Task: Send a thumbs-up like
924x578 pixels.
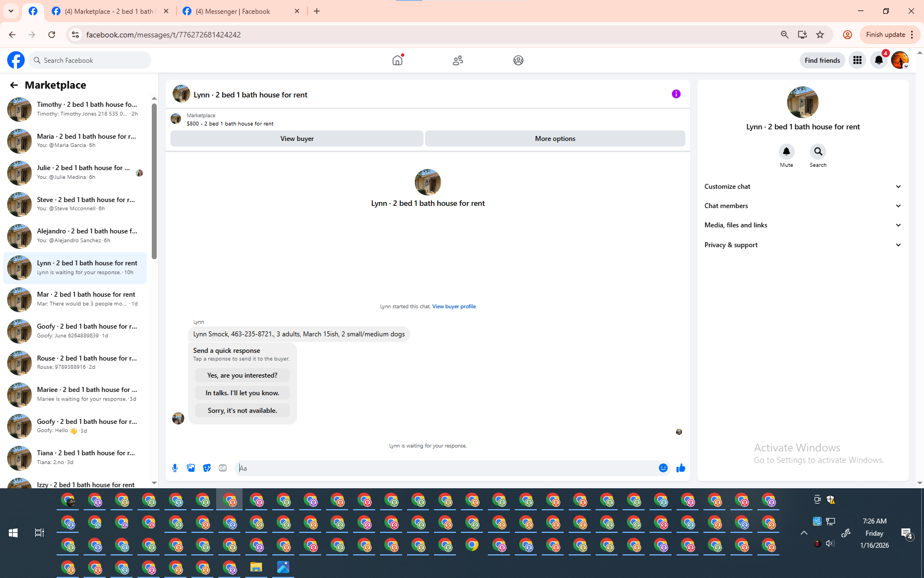Action: point(681,468)
